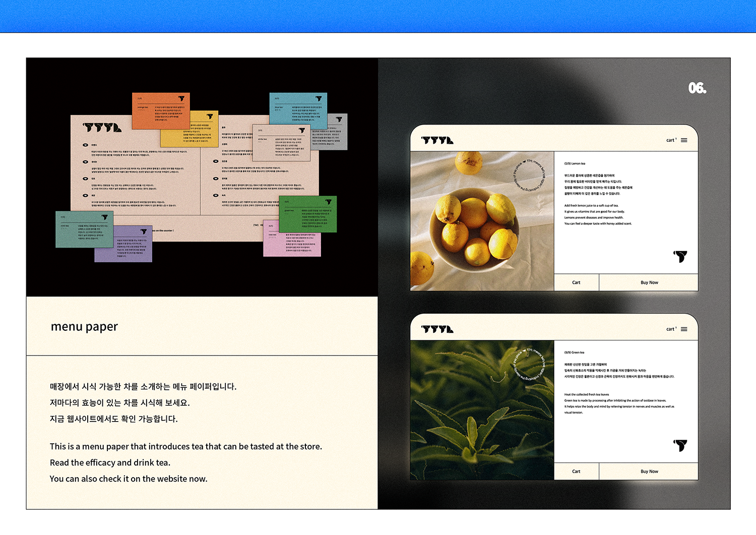This screenshot has width=756, height=535.
Task: Click "Read the efficacy and drink tea." line
Action: (x=110, y=462)
